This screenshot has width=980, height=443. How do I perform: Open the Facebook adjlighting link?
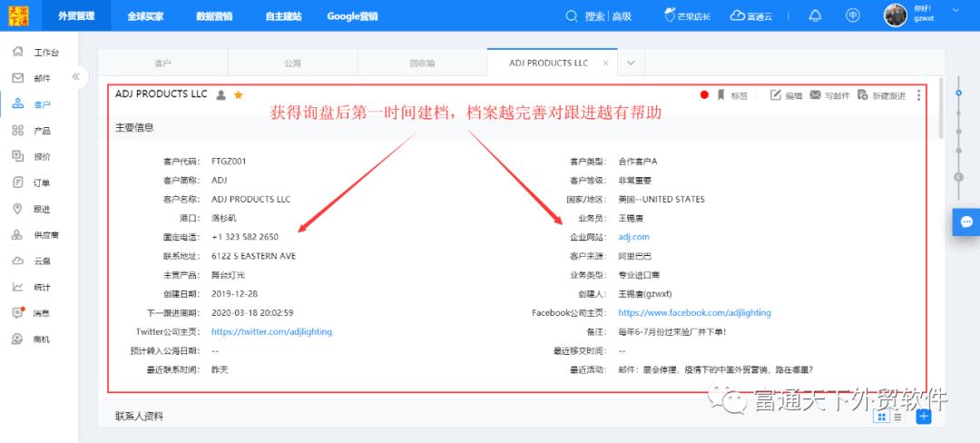(694, 312)
